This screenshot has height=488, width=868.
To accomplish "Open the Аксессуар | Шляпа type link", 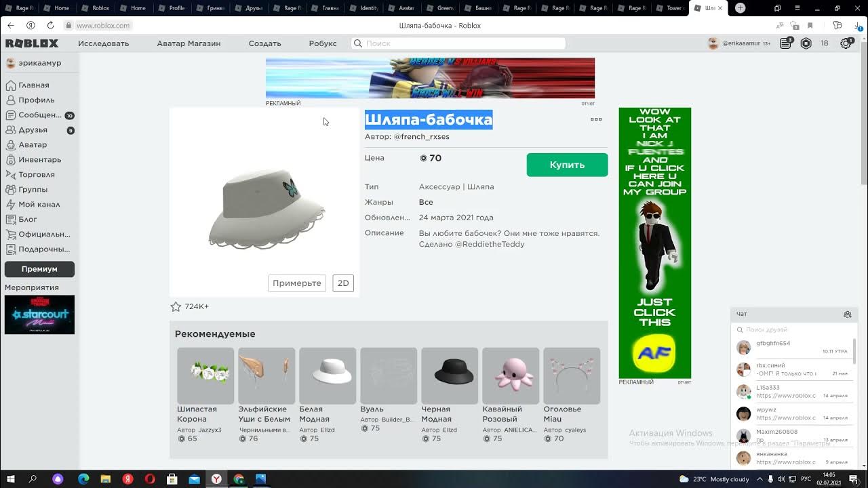I will coord(456,186).
